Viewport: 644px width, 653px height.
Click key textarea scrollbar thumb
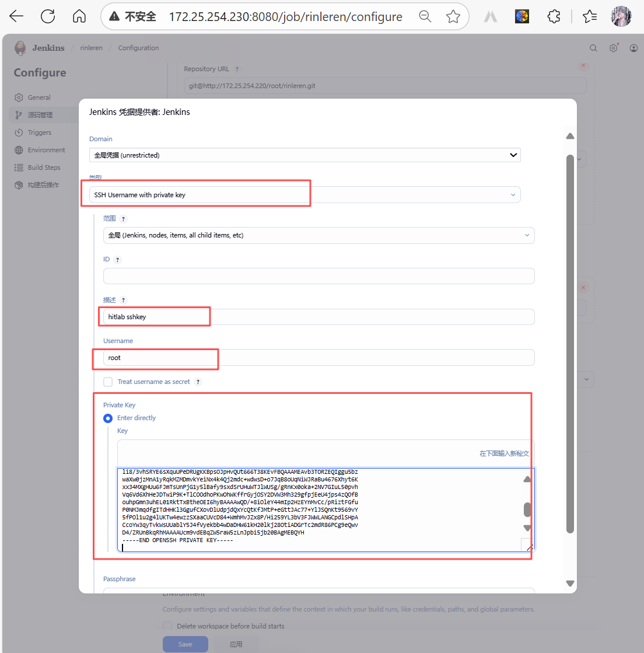(x=527, y=509)
